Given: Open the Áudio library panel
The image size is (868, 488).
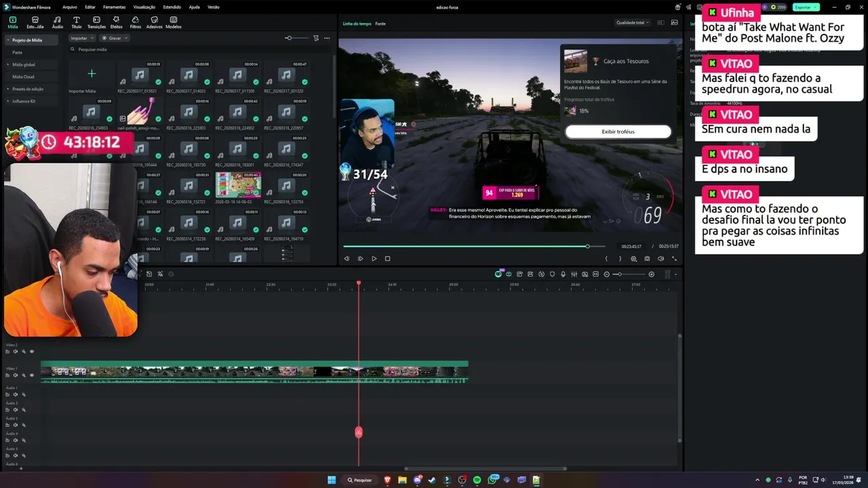Looking at the screenshot, I should [x=57, y=22].
